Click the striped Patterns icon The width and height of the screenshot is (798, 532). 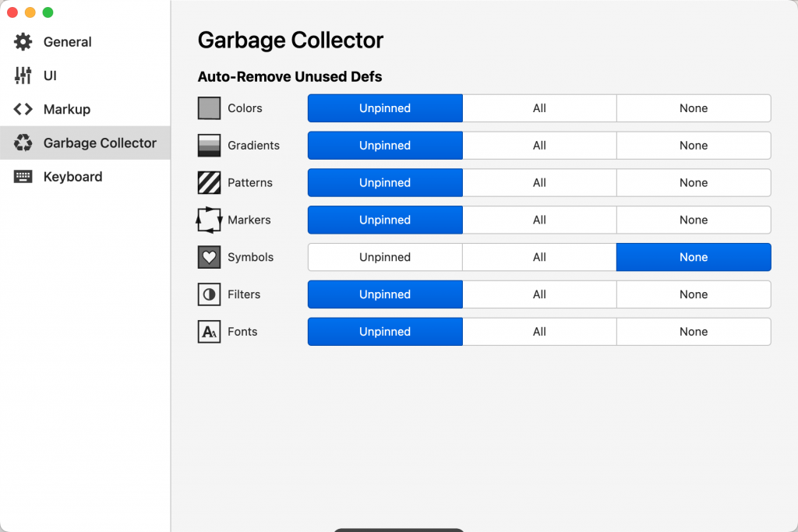209,183
